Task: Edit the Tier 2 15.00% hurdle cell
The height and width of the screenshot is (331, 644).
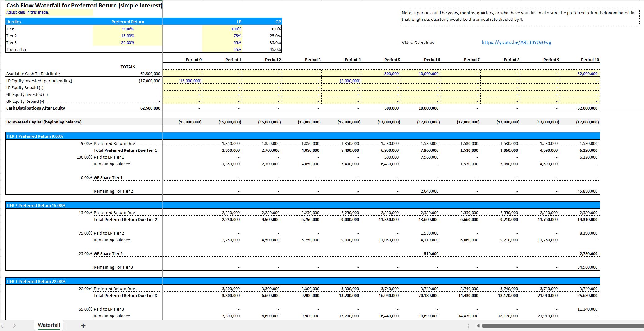Action: pyautogui.click(x=128, y=35)
